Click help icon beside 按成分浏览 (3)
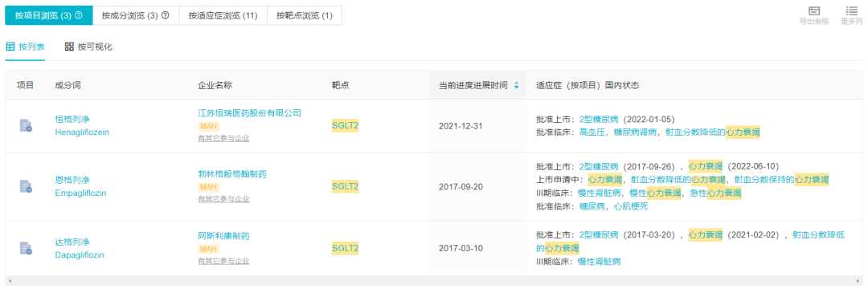Viewport: 868px width, 293px height. [x=165, y=15]
